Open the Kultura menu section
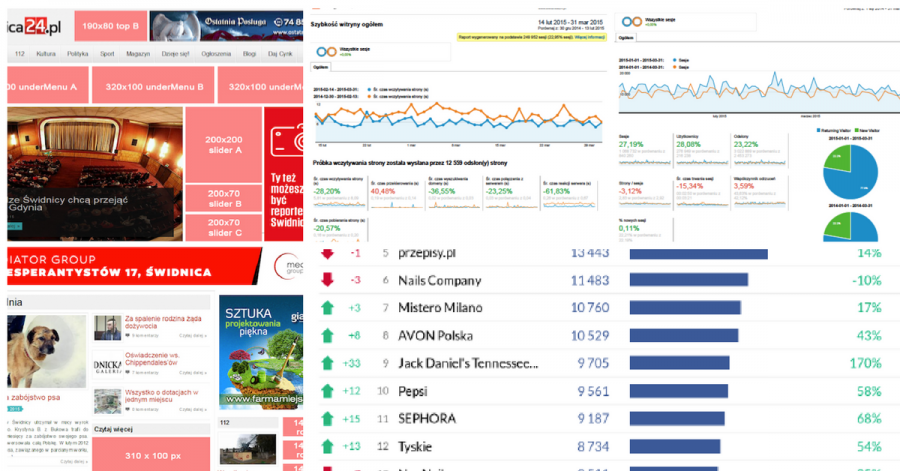The height and width of the screenshot is (471, 900). [46, 54]
